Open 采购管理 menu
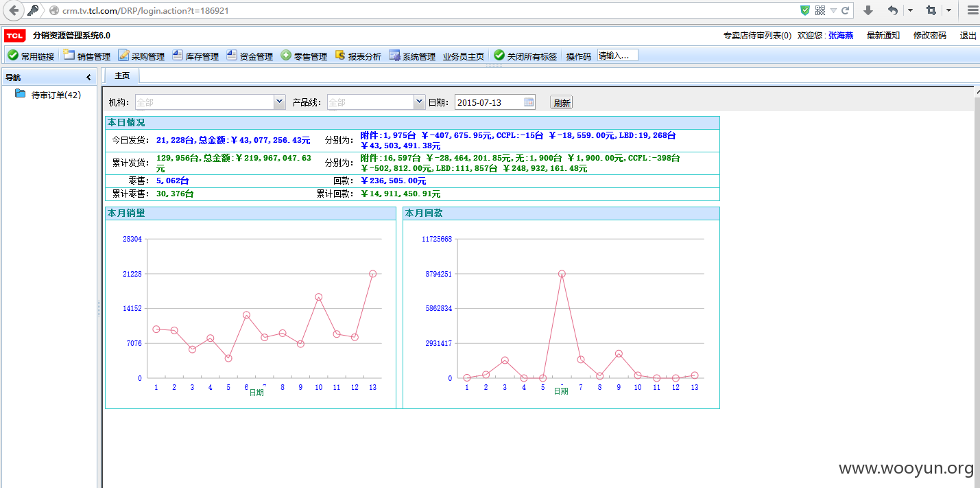Viewport: 980px width, 488px height. pos(141,56)
